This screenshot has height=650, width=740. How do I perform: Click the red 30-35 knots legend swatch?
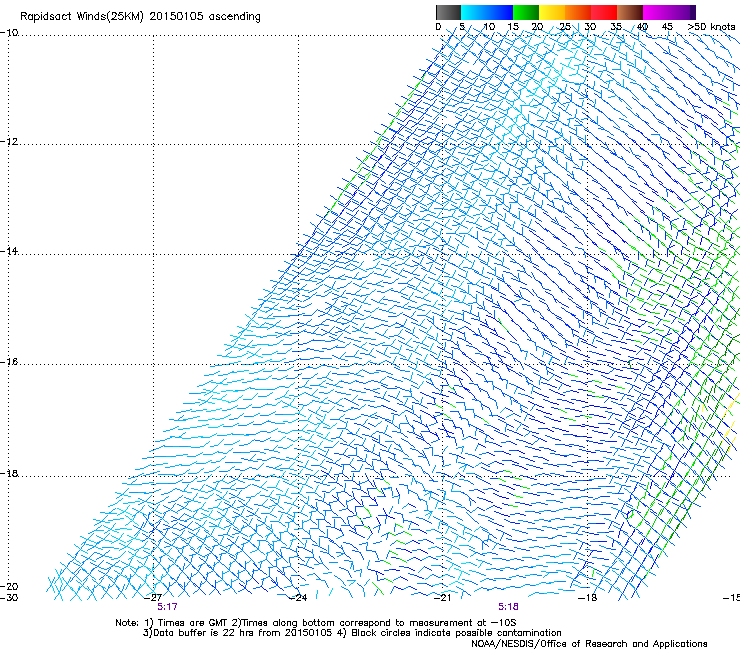[604, 12]
